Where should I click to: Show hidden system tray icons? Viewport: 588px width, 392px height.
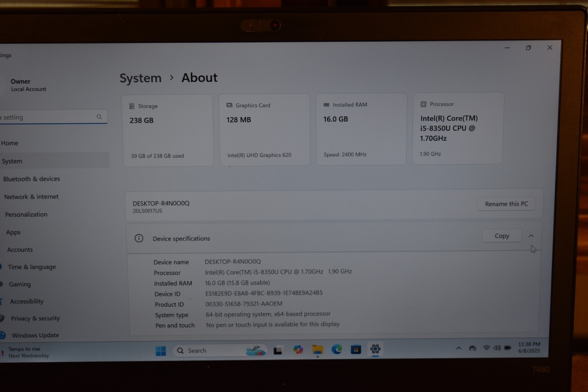tap(459, 348)
